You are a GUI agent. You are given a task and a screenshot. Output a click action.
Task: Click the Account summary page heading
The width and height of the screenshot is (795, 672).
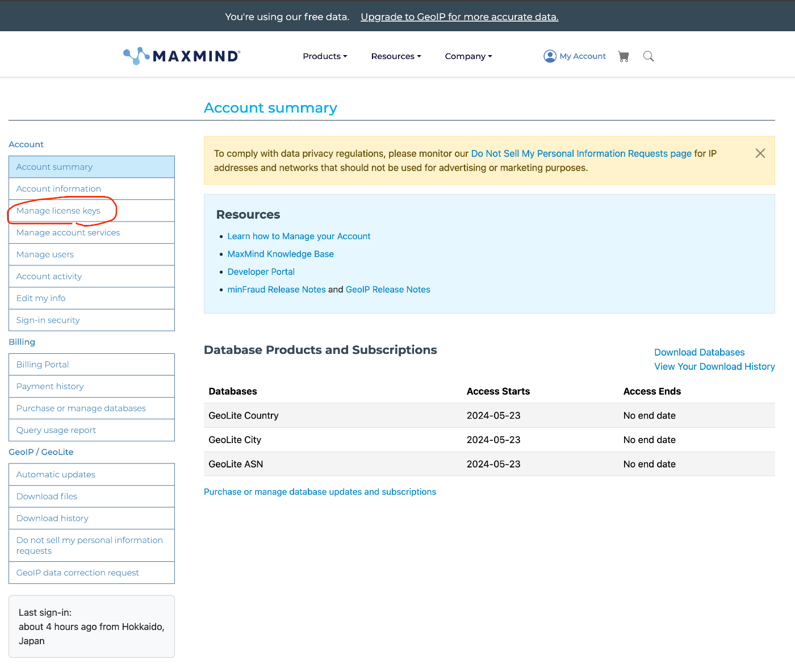[270, 108]
